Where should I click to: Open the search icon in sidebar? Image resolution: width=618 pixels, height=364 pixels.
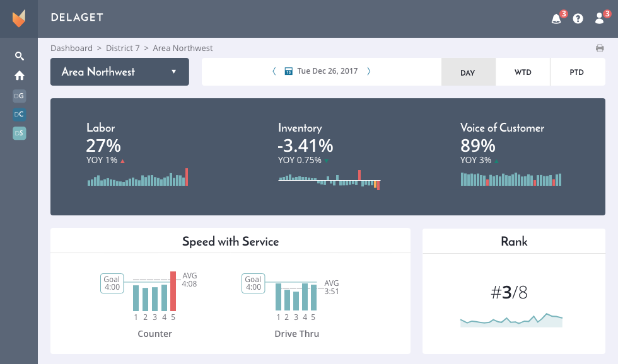[x=19, y=55]
